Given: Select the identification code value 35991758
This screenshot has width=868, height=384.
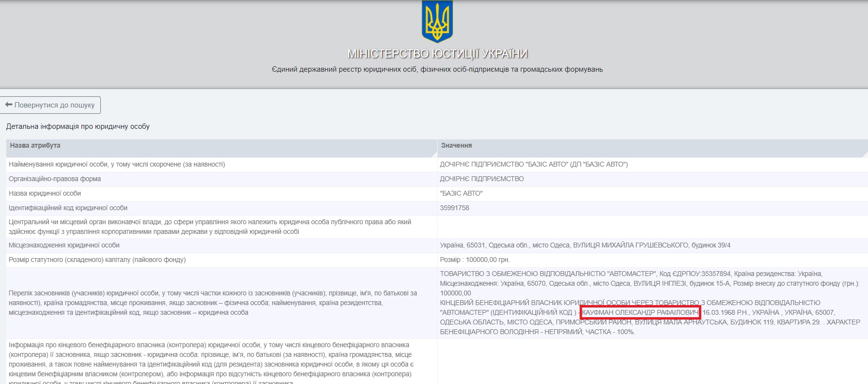Looking at the screenshot, I should click(455, 208).
